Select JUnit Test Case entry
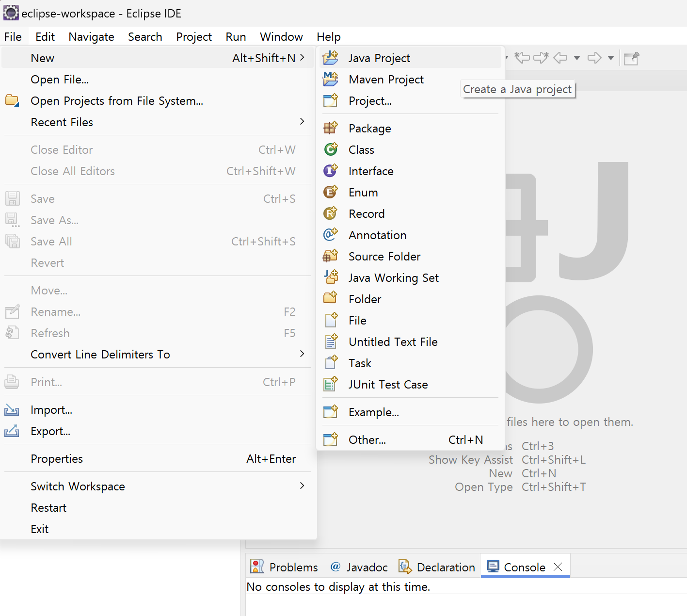687x616 pixels. coord(411,384)
